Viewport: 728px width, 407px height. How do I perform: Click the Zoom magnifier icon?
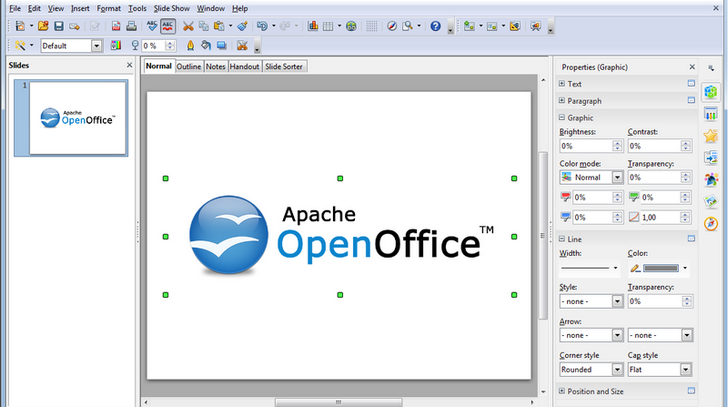point(408,26)
